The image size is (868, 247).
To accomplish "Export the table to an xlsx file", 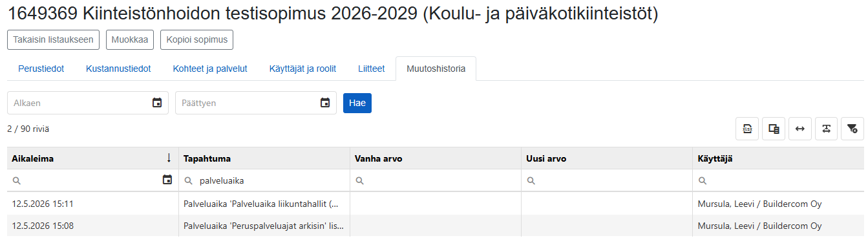I will click(x=747, y=129).
